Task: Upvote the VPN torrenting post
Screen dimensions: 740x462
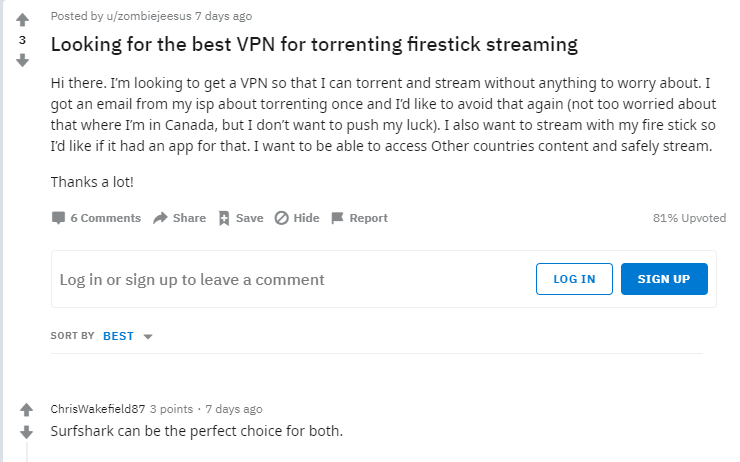Action: pyautogui.click(x=22, y=20)
